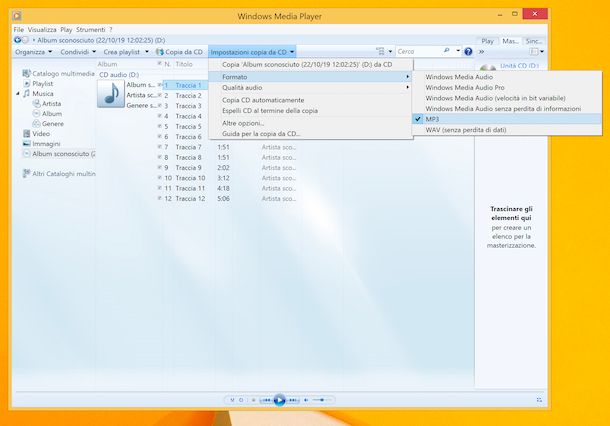Open the Organizza dropdown

[x=33, y=52]
